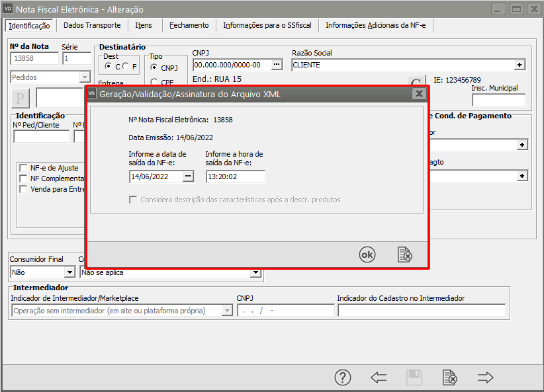Click the cancel document icon in XML dialog
This screenshot has height=392, width=544.
pyautogui.click(x=404, y=255)
